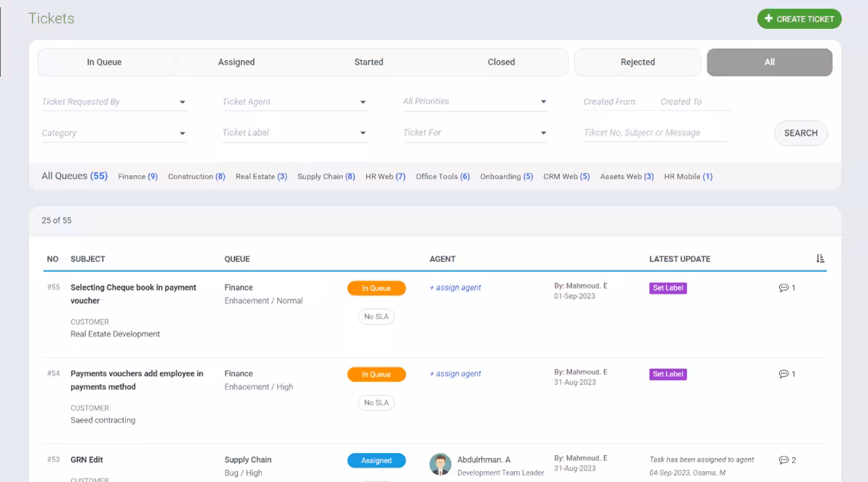The height and width of the screenshot is (482, 868).
Task: Click In Queue status badge of ticket #55
Action: click(x=376, y=288)
